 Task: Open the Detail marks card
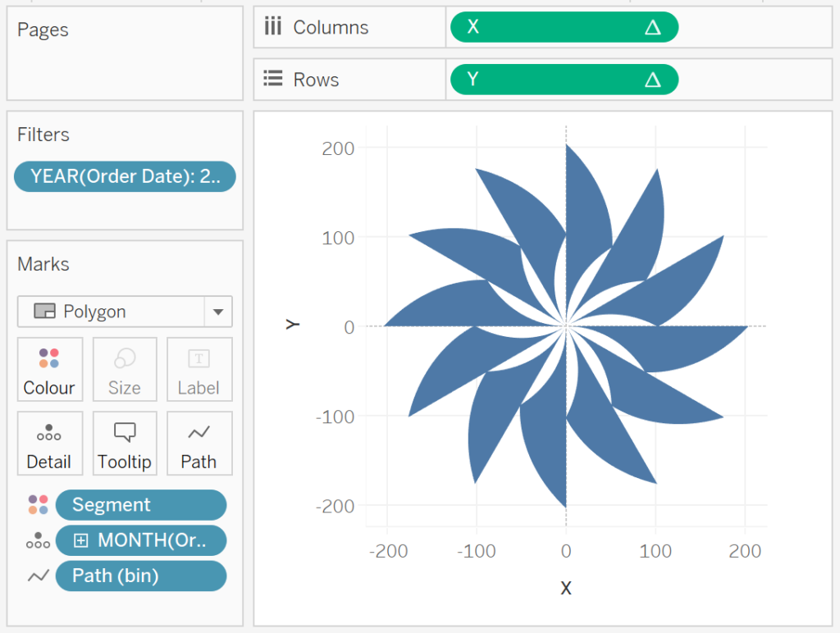(50, 443)
